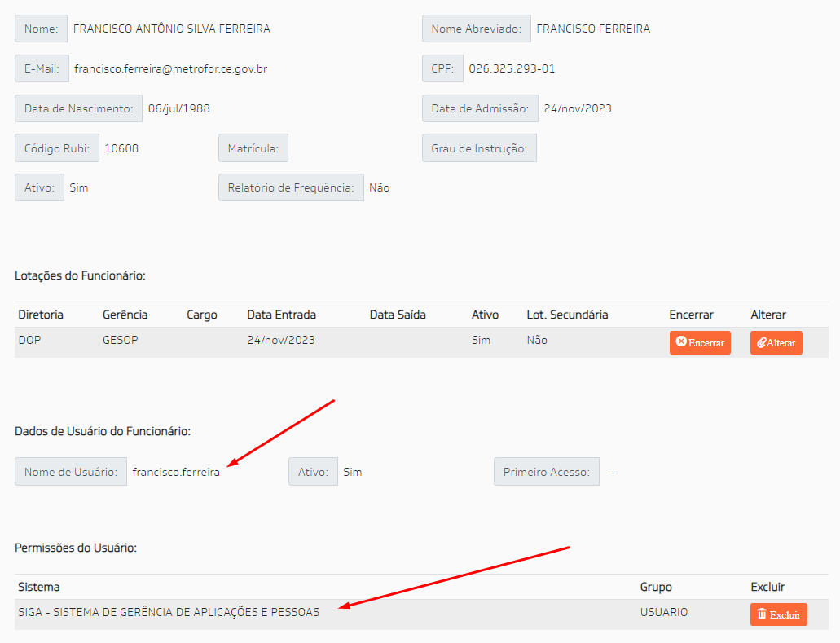Click the Diretoria column header
840x643 pixels.
pos(41,315)
